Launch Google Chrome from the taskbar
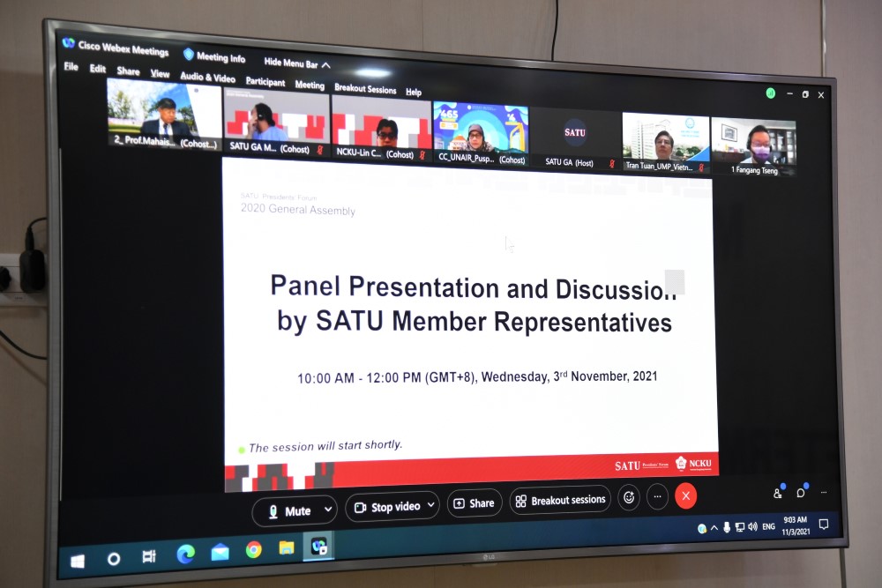The width and height of the screenshot is (882, 588). pos(253,550)
